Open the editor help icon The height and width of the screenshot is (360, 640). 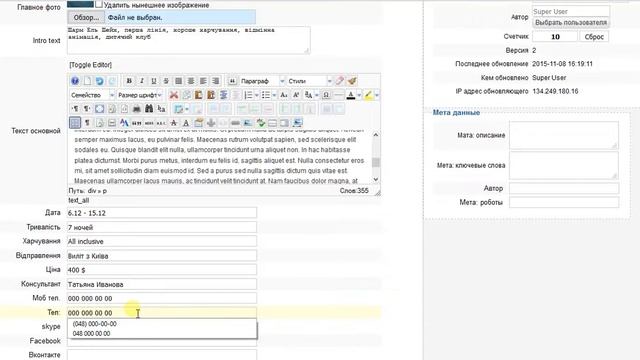coord(74,81)
